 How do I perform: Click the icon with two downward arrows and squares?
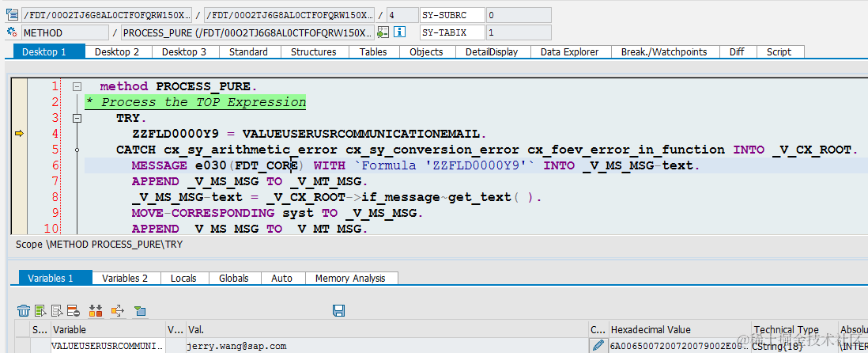[x=95, y=310]
